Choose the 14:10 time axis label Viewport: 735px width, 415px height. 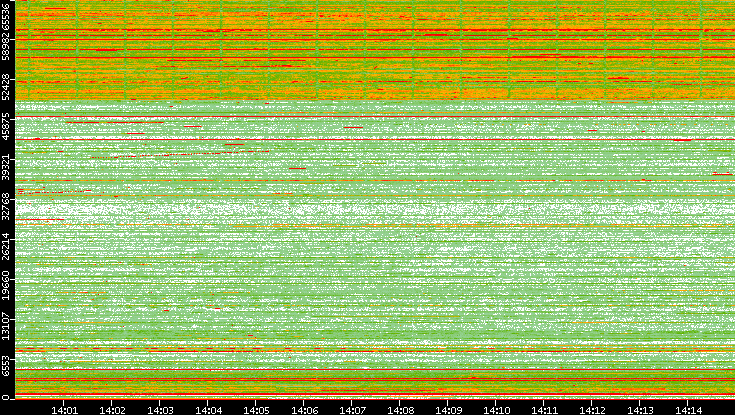point(496,410)
